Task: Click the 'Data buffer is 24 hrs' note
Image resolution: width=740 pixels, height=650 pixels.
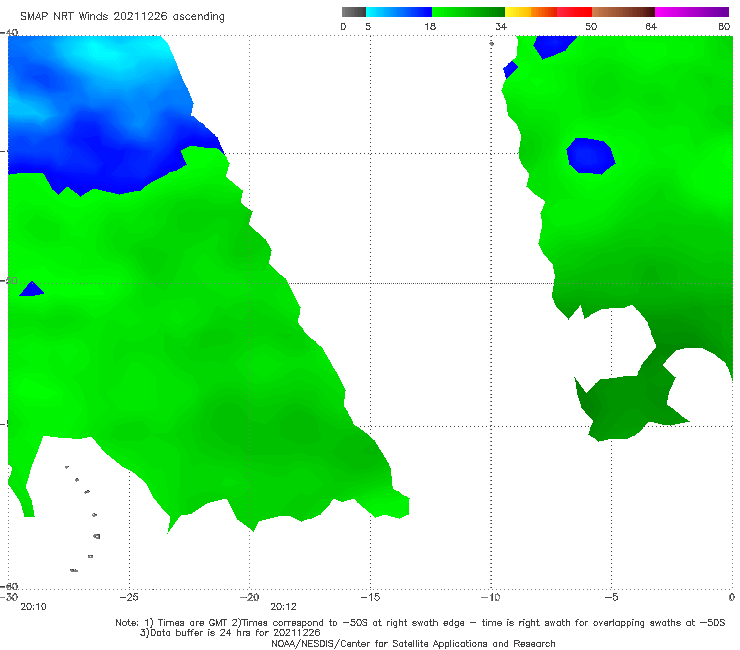Action: (x=230, y=633)
